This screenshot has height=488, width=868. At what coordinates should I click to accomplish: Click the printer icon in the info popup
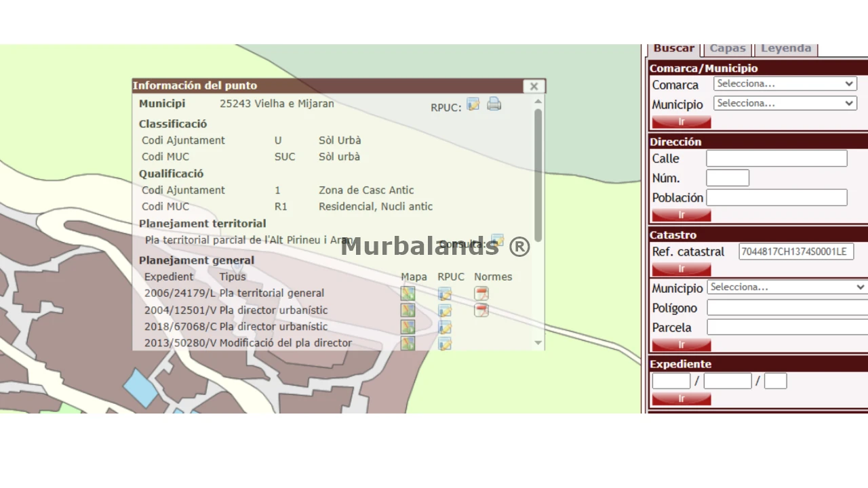click(494, 104)
